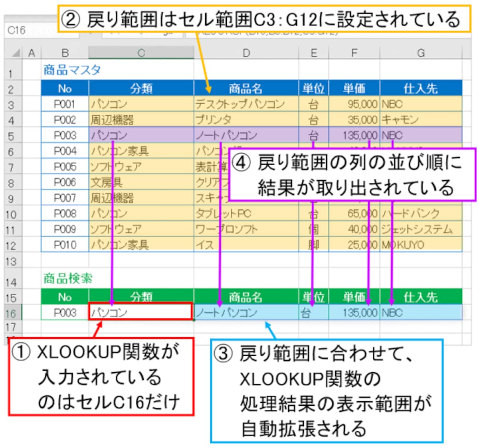Click ソフトウェア cell in row 11

(141, 229)
